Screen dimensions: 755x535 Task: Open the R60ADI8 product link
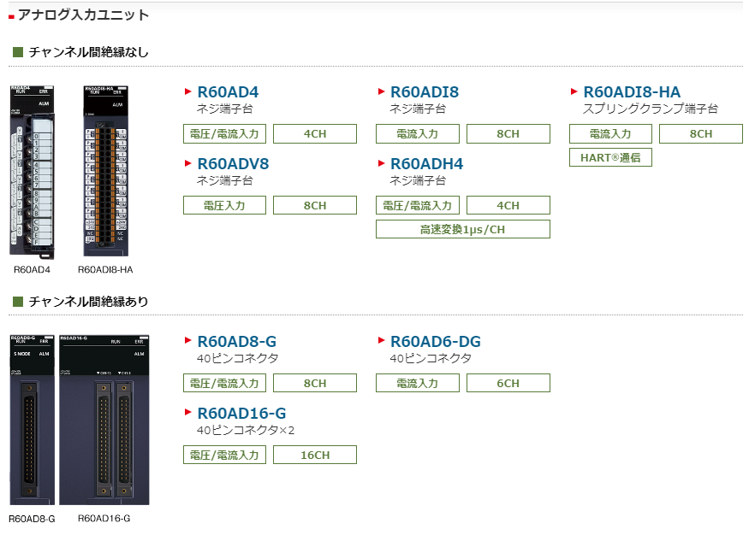(x=424, y=92)
